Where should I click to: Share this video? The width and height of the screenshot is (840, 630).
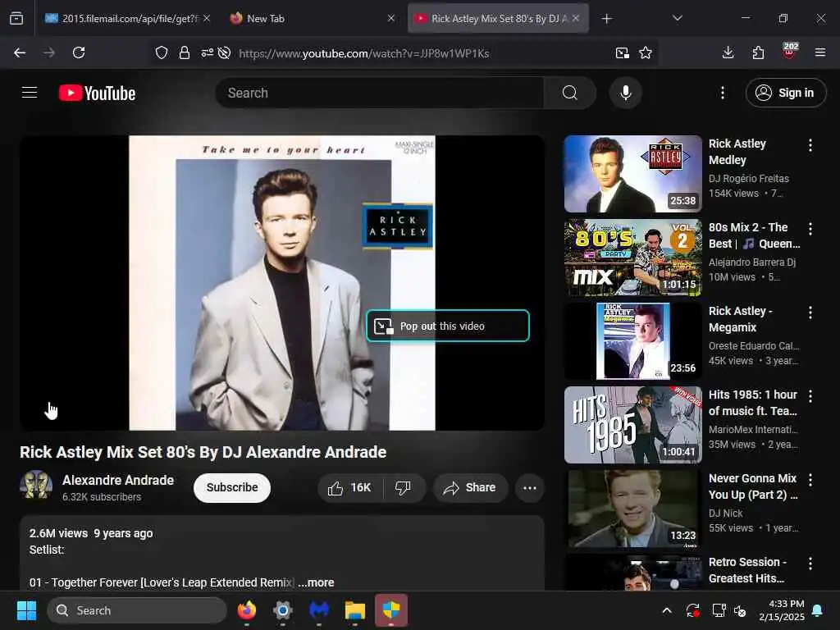(x=470, y=487)
